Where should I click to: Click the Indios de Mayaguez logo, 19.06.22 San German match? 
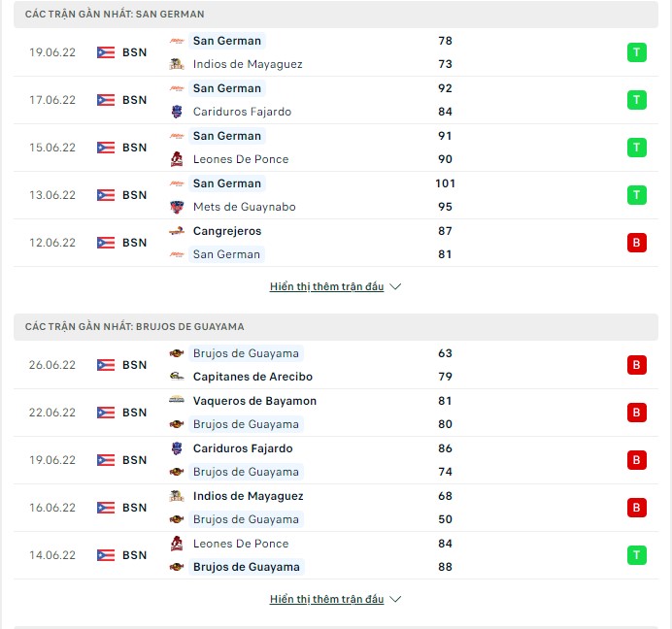177,64
